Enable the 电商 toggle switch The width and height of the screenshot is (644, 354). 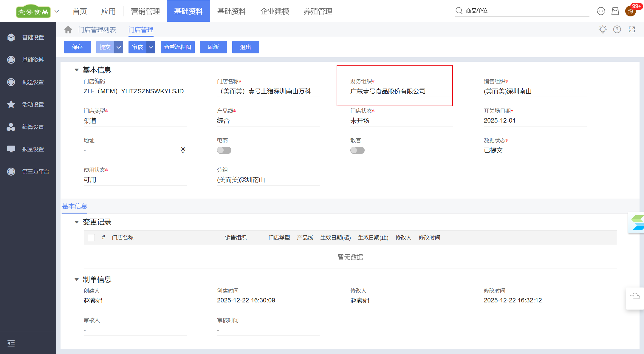click(x=224, y=150)
